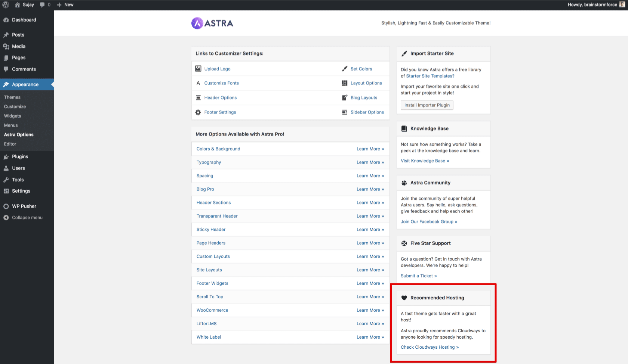Open the Howdy, brainstormforce user menu

tap(596, 5)
